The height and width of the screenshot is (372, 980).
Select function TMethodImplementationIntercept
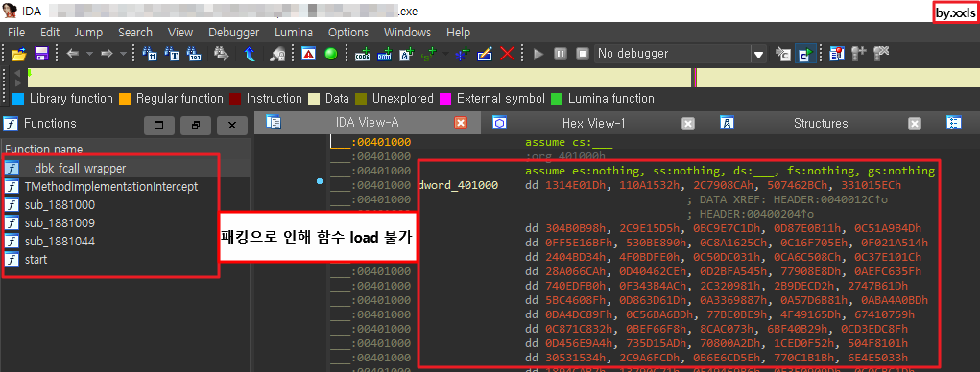point(111,186)
